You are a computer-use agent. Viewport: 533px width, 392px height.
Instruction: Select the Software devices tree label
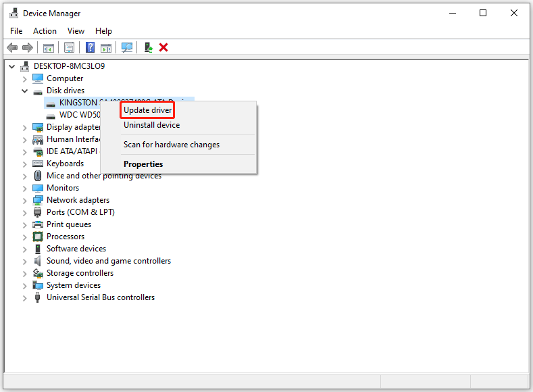point(76,249)
